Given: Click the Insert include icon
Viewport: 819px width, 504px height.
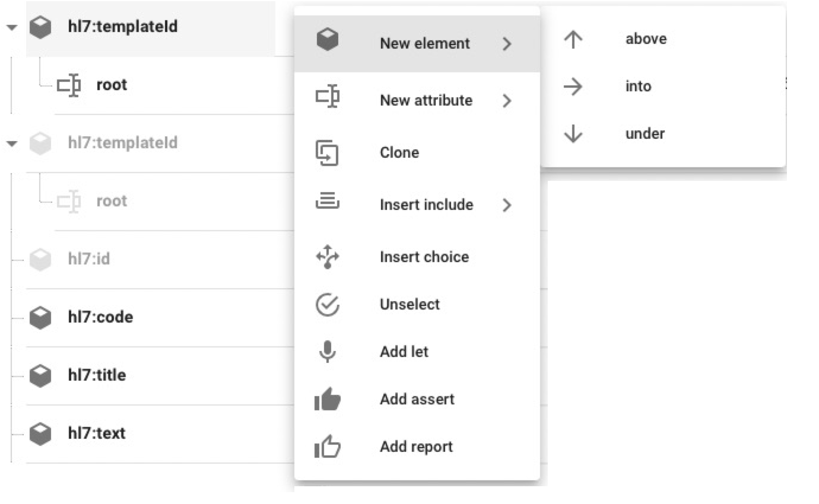Looking at the screenshot, I should pos(327,203).
